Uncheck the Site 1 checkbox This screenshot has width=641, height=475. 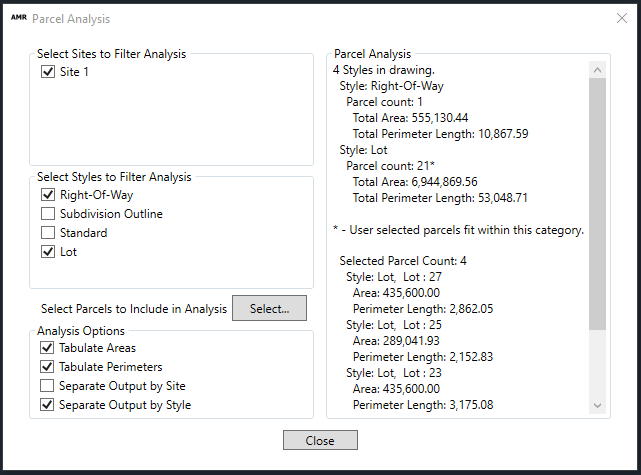pyautogui.click(x=48, y=73)
